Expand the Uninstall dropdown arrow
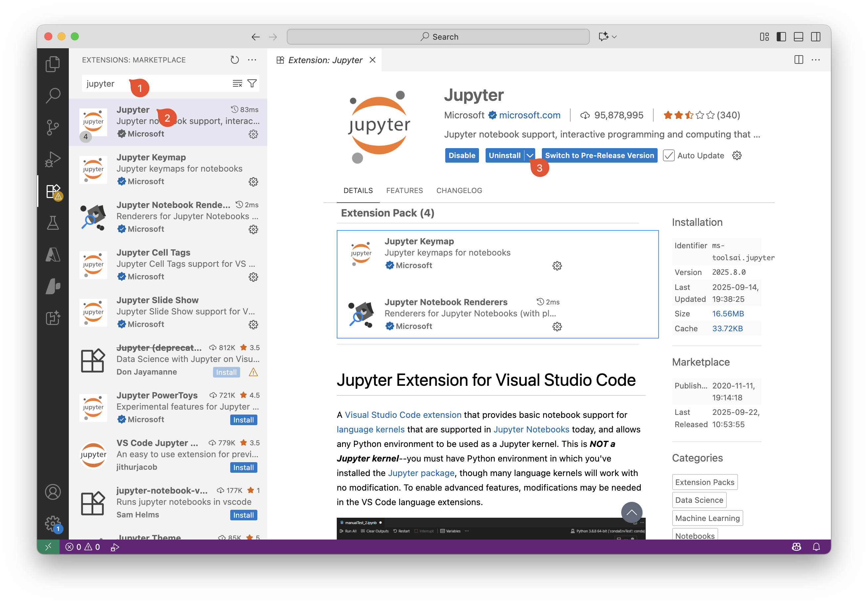 click(x=530, y=155)
